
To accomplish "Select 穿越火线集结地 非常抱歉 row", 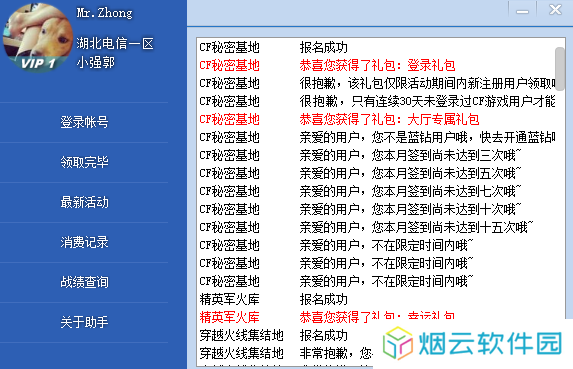I will point(285,353).
